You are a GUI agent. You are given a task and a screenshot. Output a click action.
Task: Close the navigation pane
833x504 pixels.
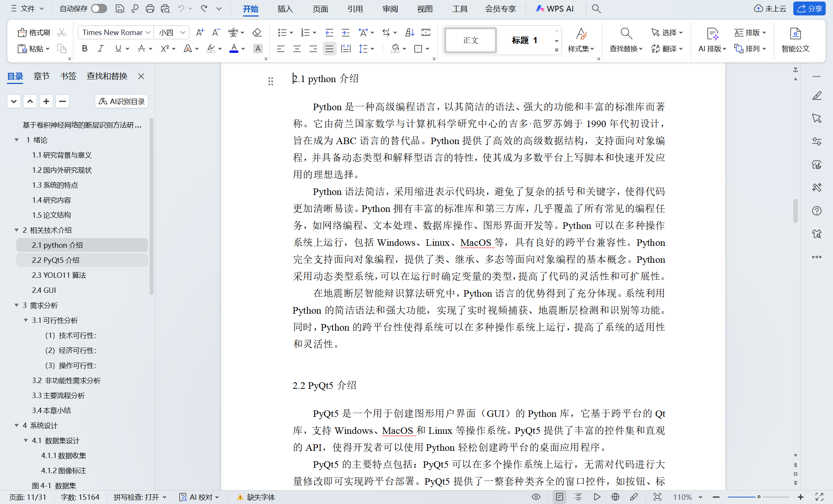click(x=141, y=76)
